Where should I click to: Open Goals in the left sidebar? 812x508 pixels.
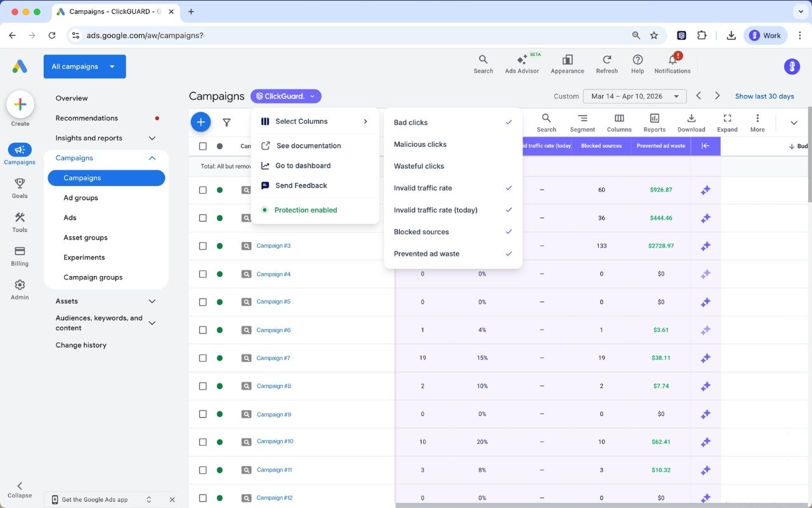coord(20,187)
